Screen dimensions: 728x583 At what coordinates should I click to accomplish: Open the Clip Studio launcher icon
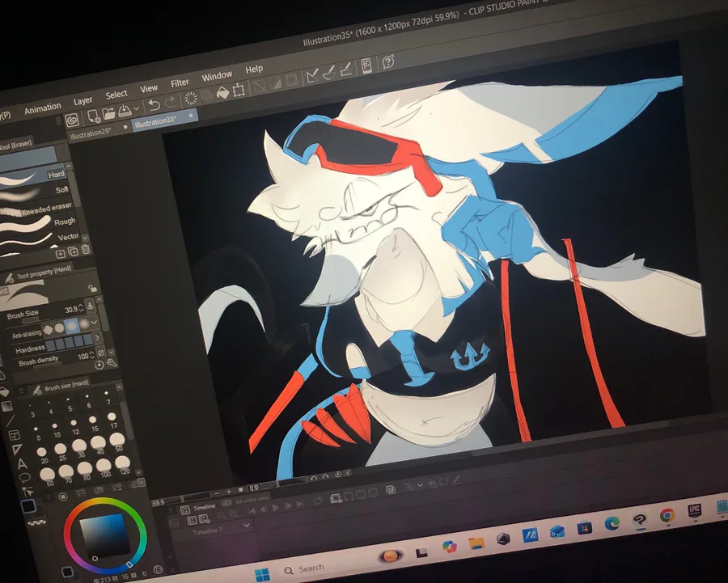tap(72, 120)
